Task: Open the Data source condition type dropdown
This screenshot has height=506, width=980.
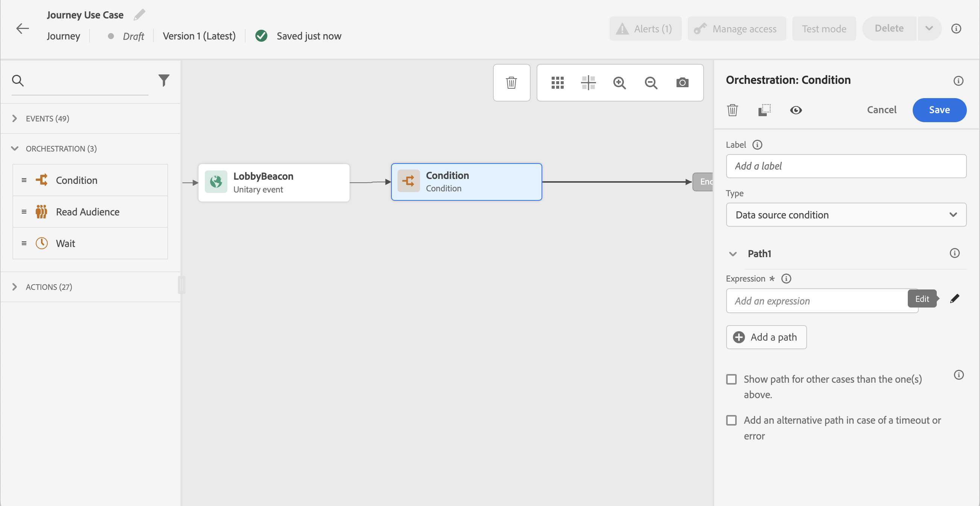Action: (846, 215)
